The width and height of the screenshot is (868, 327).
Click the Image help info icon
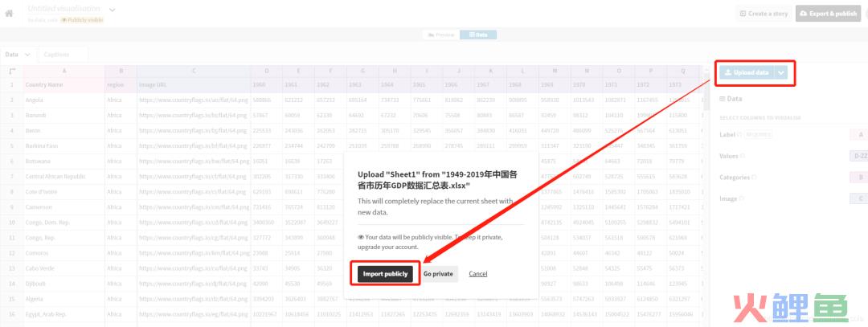point(742,198)
